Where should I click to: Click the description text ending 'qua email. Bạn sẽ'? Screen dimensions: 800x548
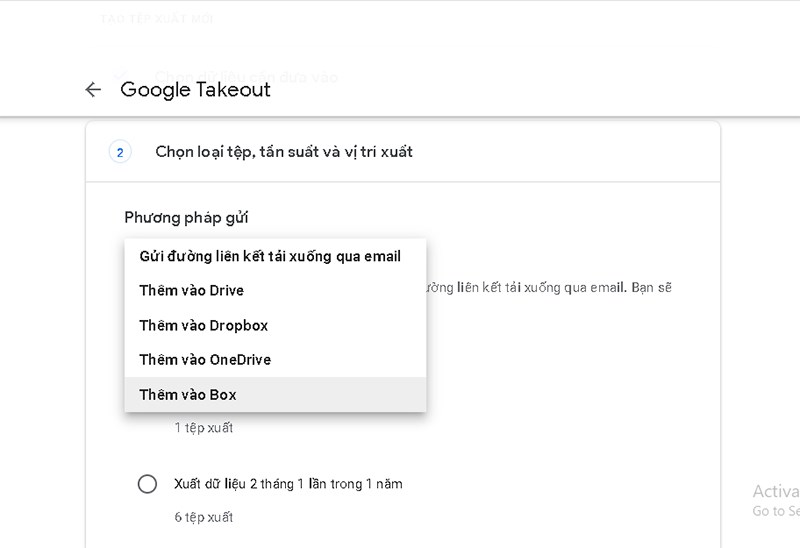550,288
